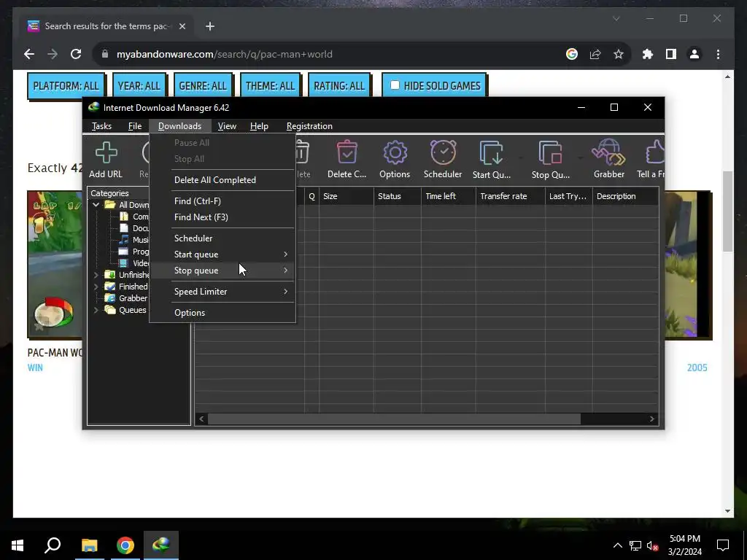Click Chrome icon in the taskbar
Screen dimensions: 747x560
coord(125,545)
